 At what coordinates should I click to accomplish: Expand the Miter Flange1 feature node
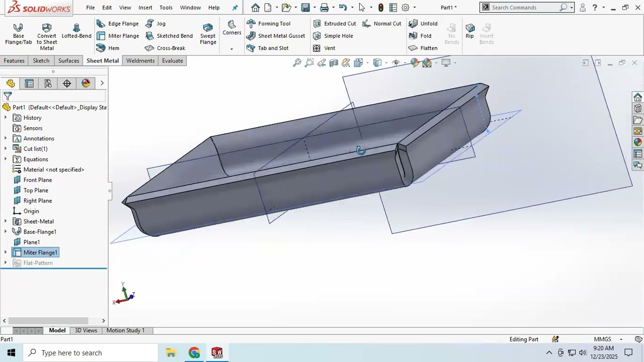(x=6, y=252)
